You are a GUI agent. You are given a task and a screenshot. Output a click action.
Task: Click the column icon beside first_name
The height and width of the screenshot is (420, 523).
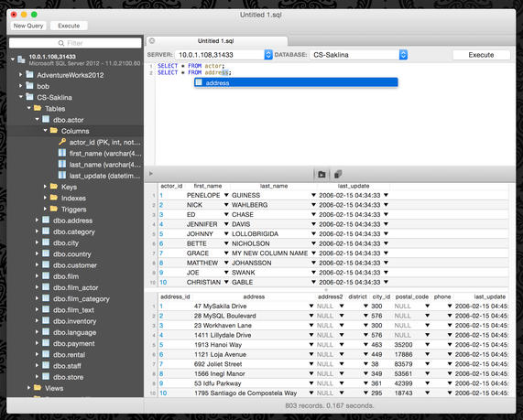pos(62,153)
